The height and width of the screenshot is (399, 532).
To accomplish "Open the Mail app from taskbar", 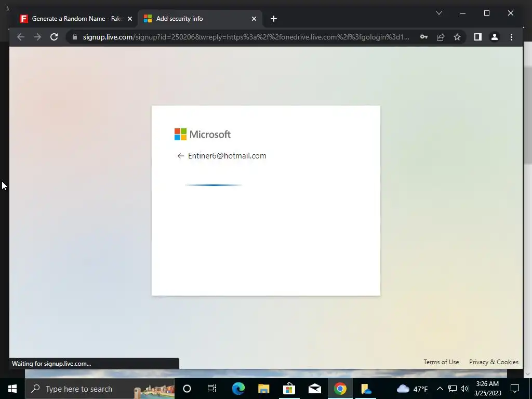I will pos(314,389).
